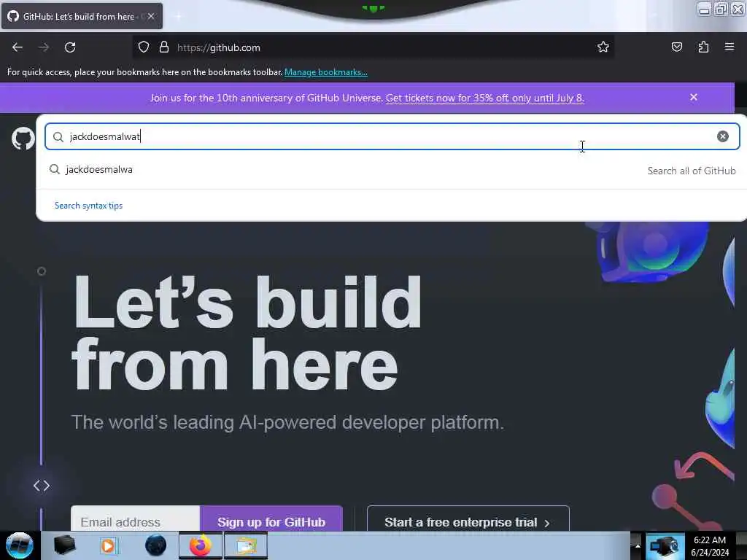This screenshot has height=560, width=747.
Task: Go back with the browser back arrow
Action: point(18,47)
